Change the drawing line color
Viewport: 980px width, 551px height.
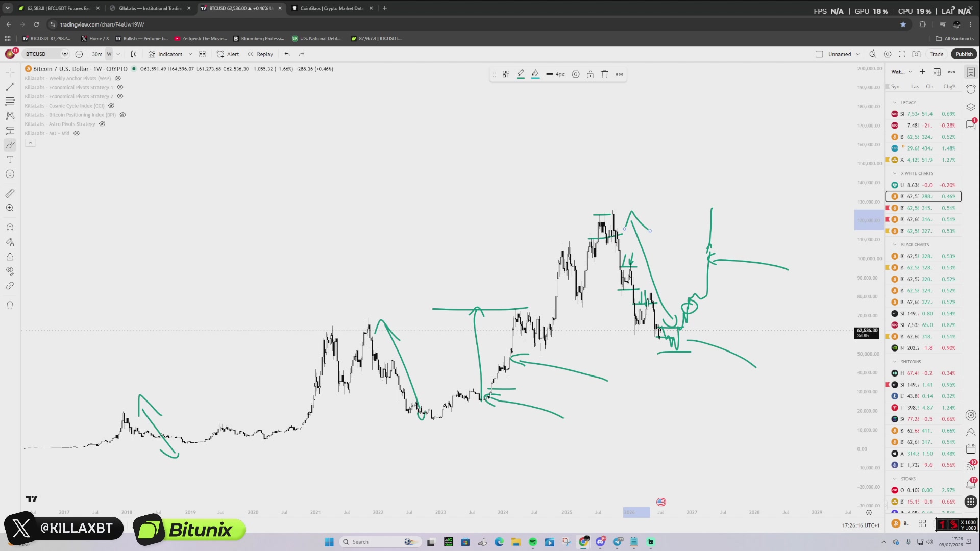(x=521, y=74)
